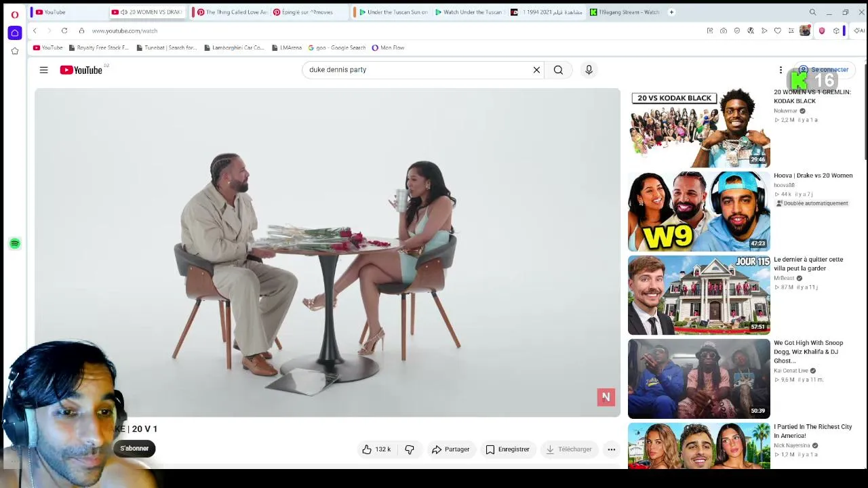Mute the 20 WOMEN VS DRAKE tab audio

(124, 12)
